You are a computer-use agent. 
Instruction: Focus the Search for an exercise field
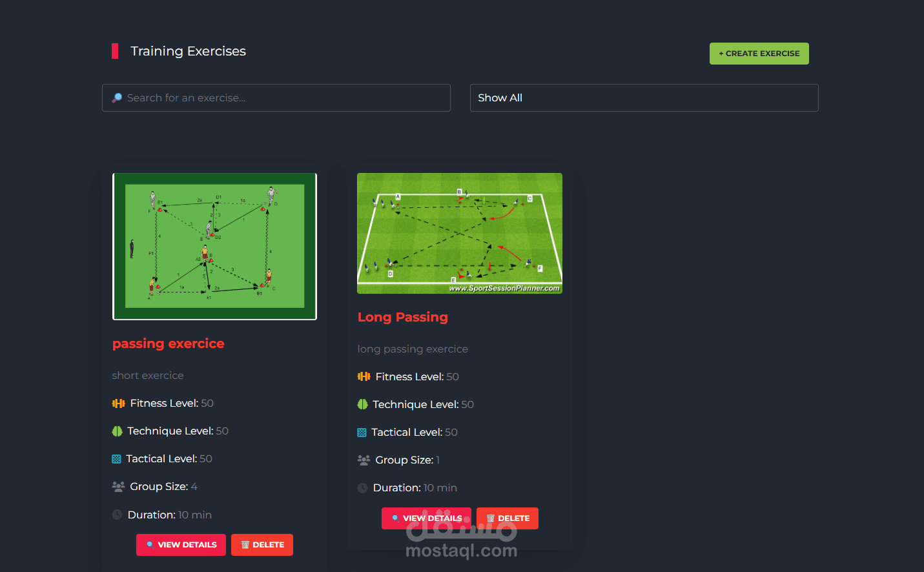[276, 97]
